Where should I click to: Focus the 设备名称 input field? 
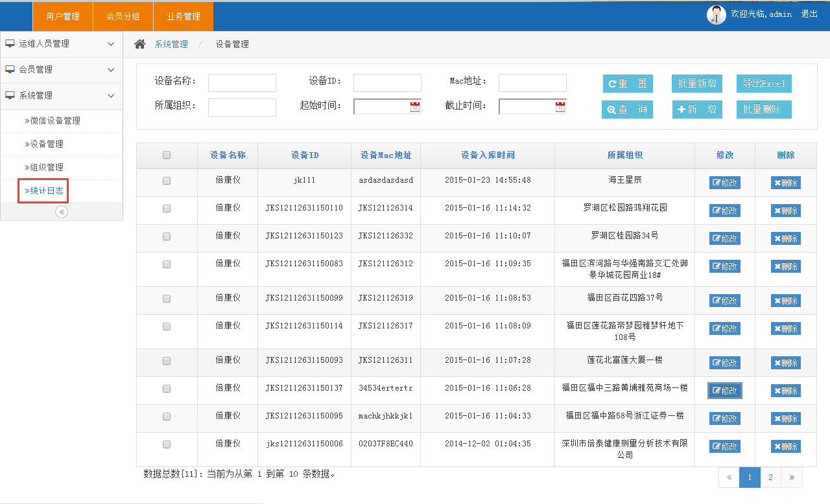(242, 83)
